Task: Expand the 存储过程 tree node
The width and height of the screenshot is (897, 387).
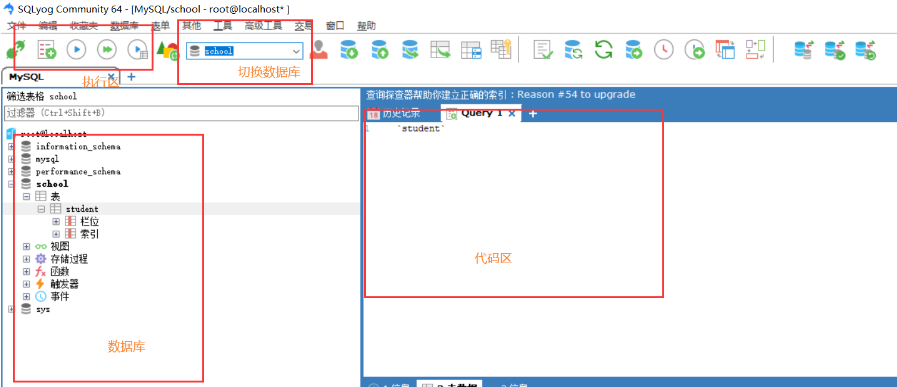Action: pyautogui.click(x=26, y=259)
